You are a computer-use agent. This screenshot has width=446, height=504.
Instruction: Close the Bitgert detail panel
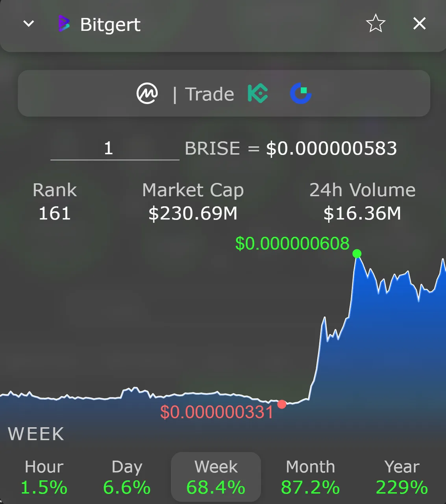tap(420, 24)
